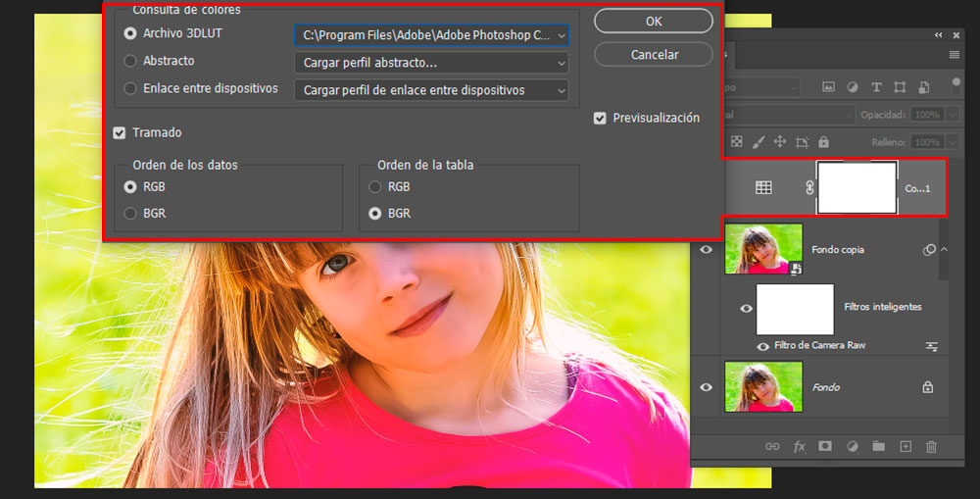Collapse Fondo copia smart filters chevron
This screenshot has width=980, height=499.
(x=945, y=249)
